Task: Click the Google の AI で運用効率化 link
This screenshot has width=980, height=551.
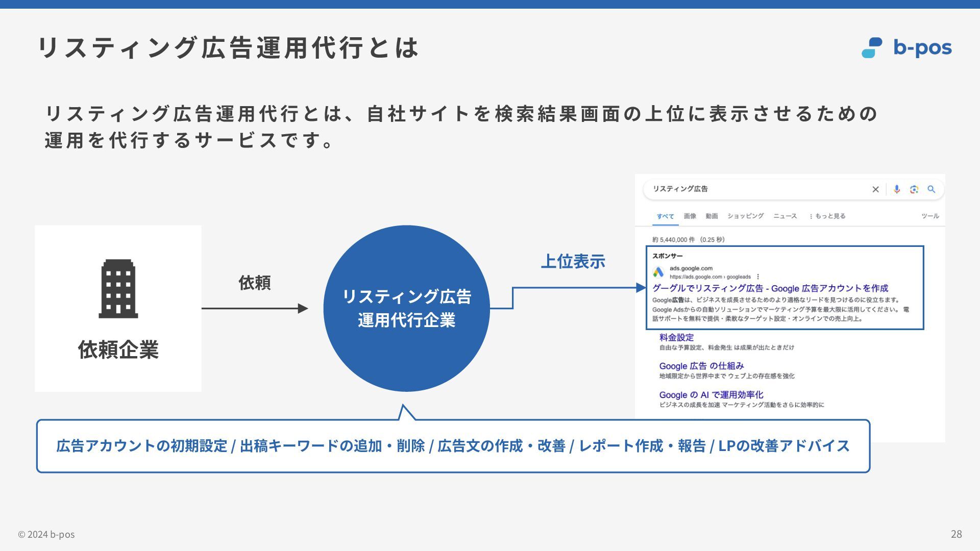Action: [x=711, y=395]
